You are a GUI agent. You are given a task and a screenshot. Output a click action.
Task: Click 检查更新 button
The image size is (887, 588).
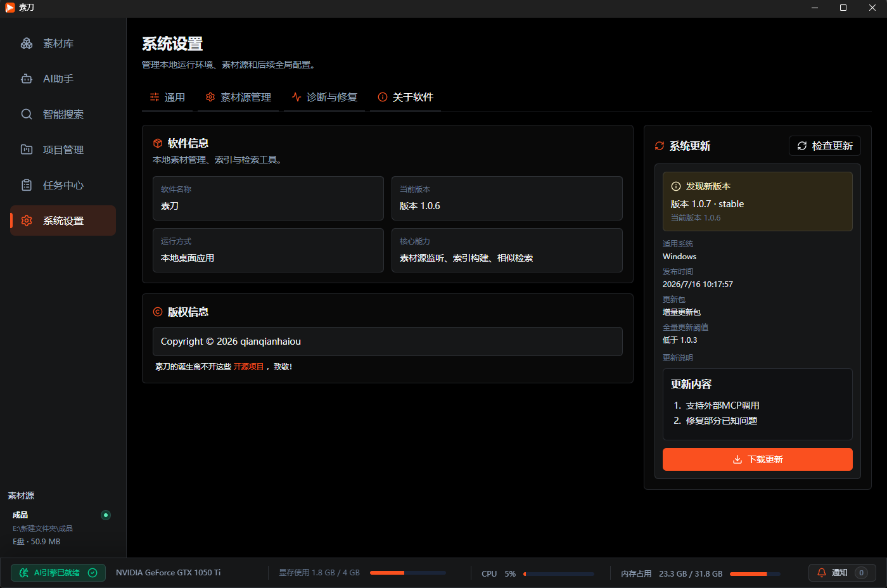[x=825, y=146]
